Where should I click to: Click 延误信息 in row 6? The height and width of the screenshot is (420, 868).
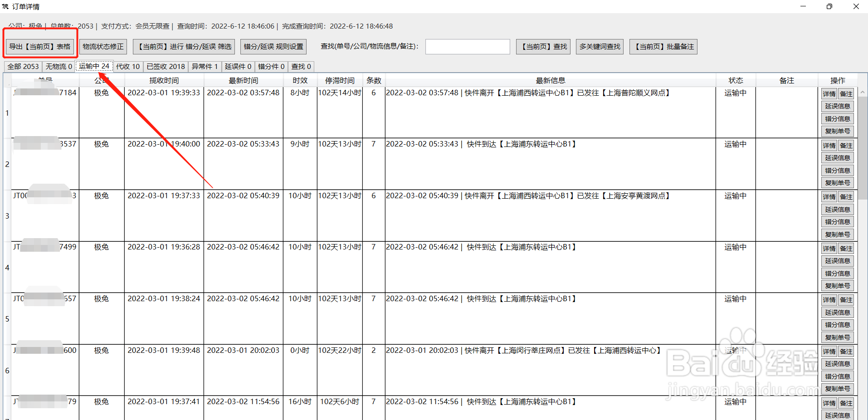pos(838,364)
